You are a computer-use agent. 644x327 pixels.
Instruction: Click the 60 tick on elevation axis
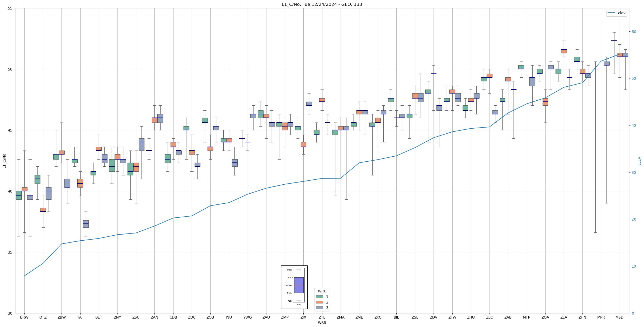pos(633,32)
